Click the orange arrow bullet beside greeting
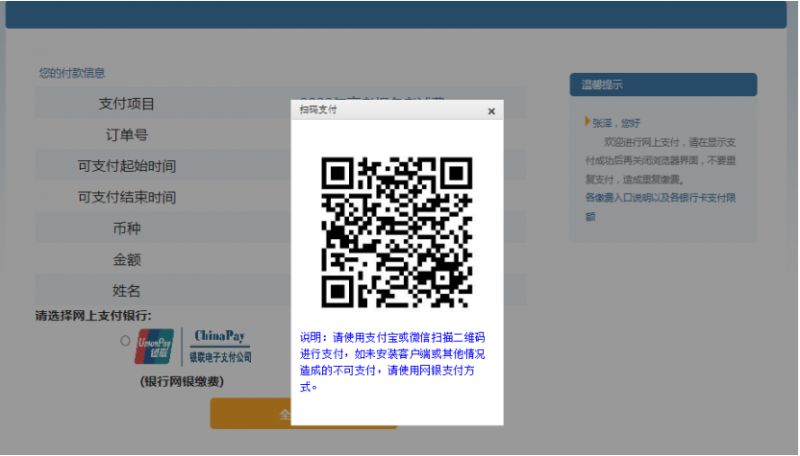Viewport: 800px width, 456px height. (587, 121)
